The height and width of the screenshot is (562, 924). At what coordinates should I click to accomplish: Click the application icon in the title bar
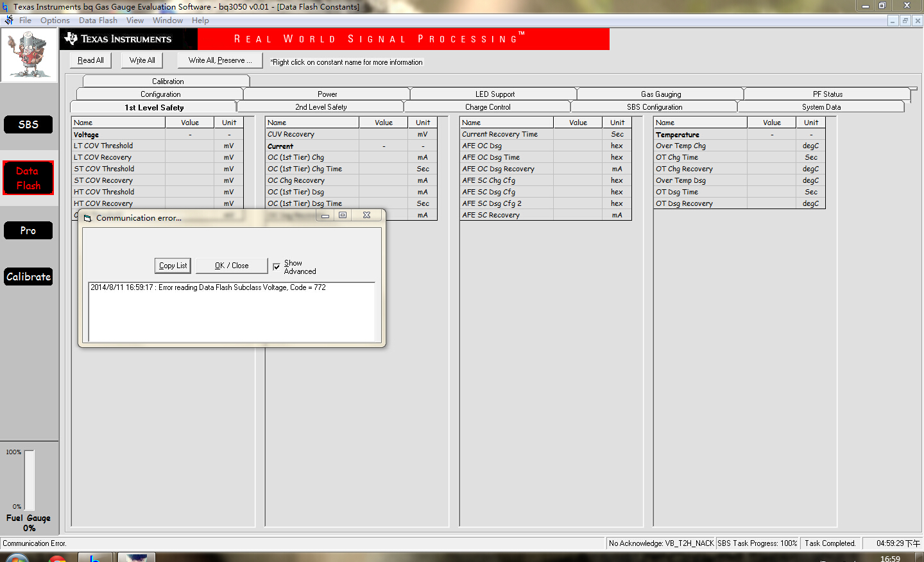click(x=6, y=6)
